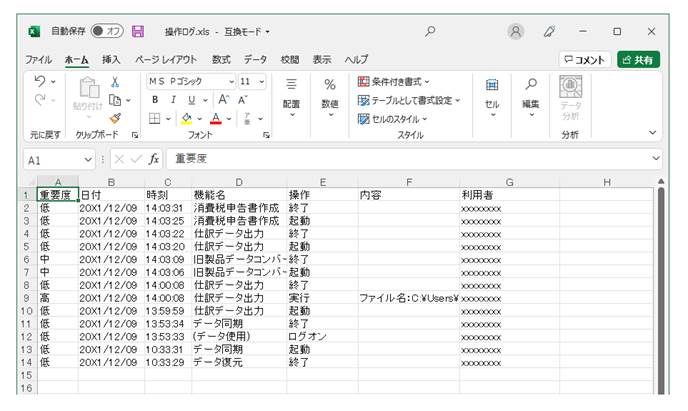Image resolution: width=688 pixels, height=411 pixels.
Task: Switch to the Data (データ) tab
Action: [255, 60]
